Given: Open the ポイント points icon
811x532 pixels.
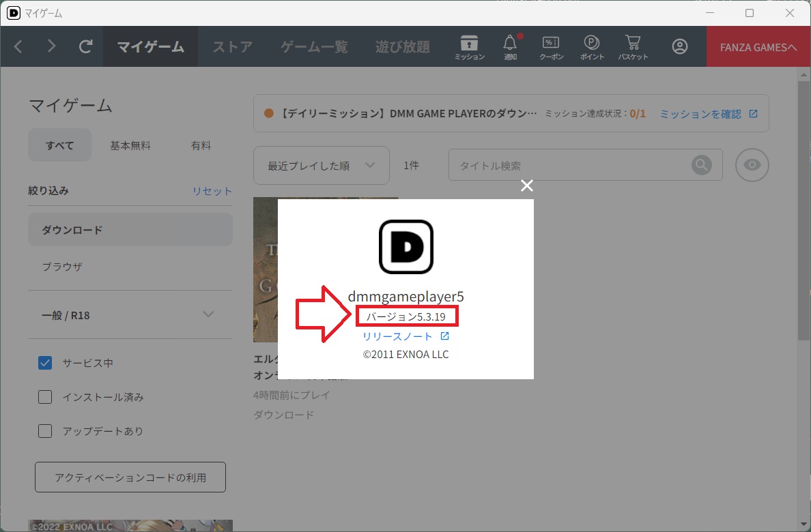Looking at the screenshot, I should tap(592, 47).
